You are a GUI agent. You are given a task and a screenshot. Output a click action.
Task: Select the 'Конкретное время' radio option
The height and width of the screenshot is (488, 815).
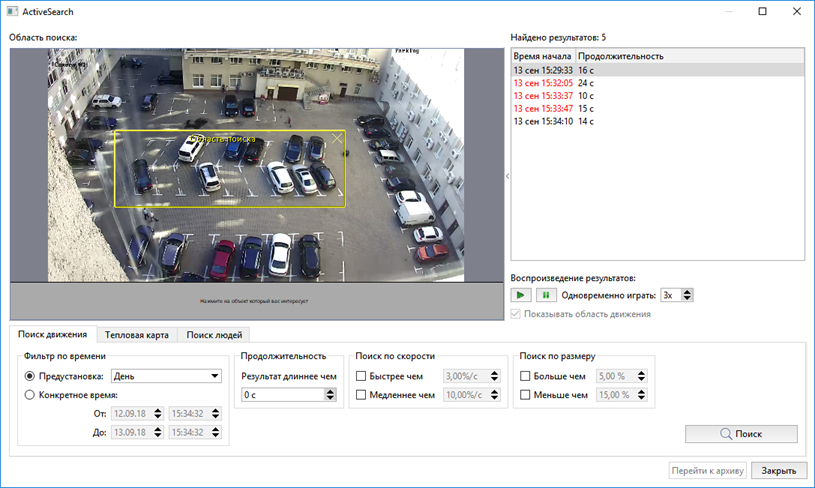point(30,395)
